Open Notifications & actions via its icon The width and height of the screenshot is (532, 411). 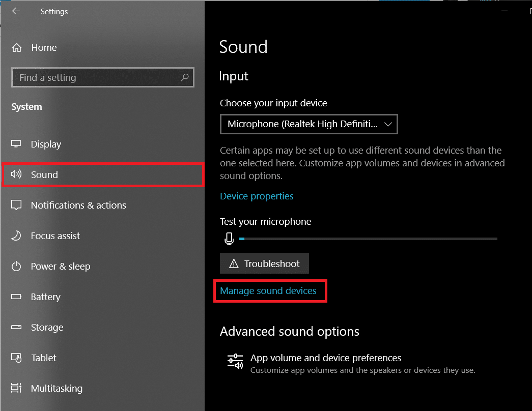16,205
